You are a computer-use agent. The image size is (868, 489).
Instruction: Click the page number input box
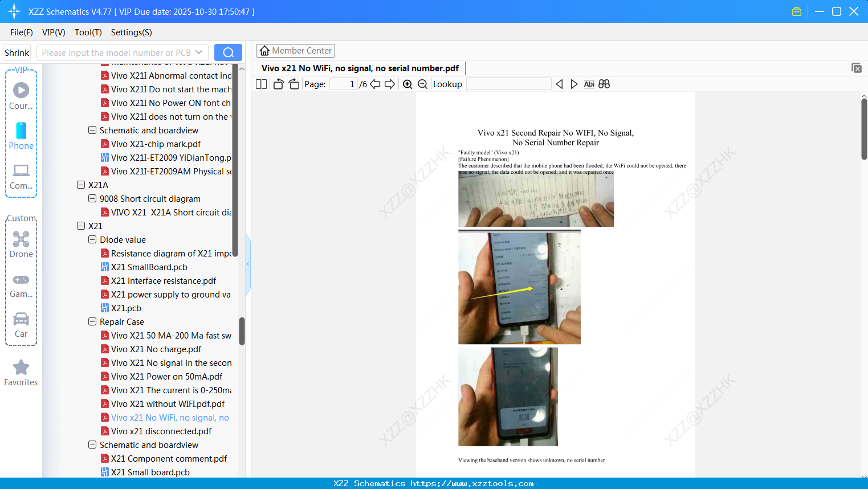click(x=344, y=84)
